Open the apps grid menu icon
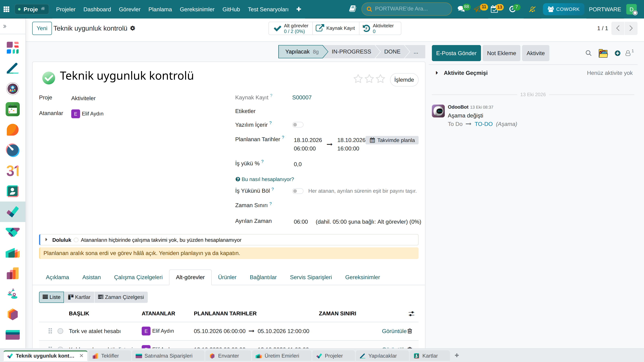Screen dimensions: 644x362 (x=6, y=9)
